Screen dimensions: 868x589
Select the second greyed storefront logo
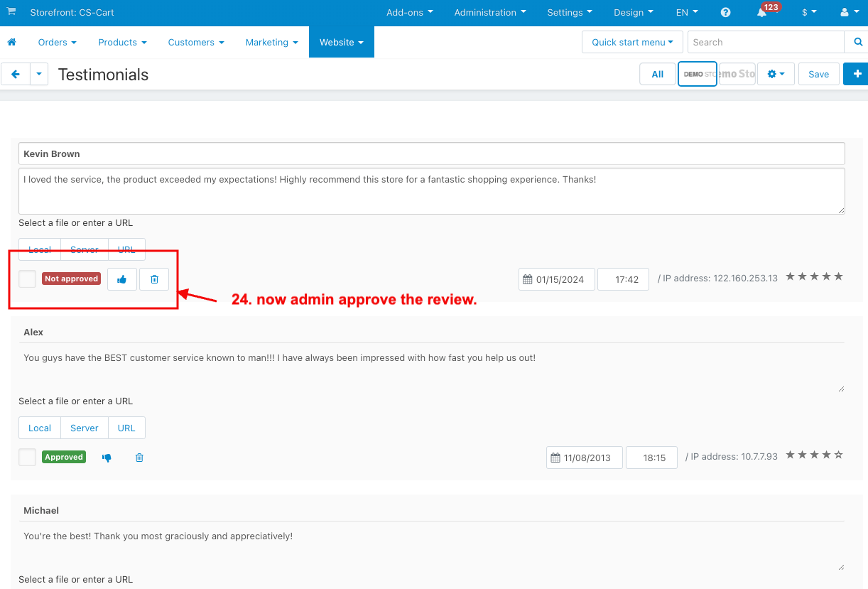click(x=737, y=74)
